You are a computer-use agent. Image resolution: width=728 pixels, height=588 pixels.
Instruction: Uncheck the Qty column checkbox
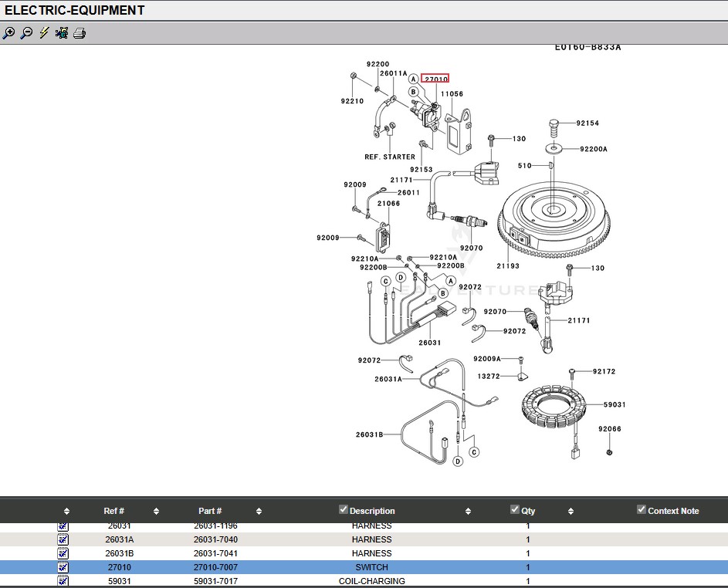[x=515, y=509]
